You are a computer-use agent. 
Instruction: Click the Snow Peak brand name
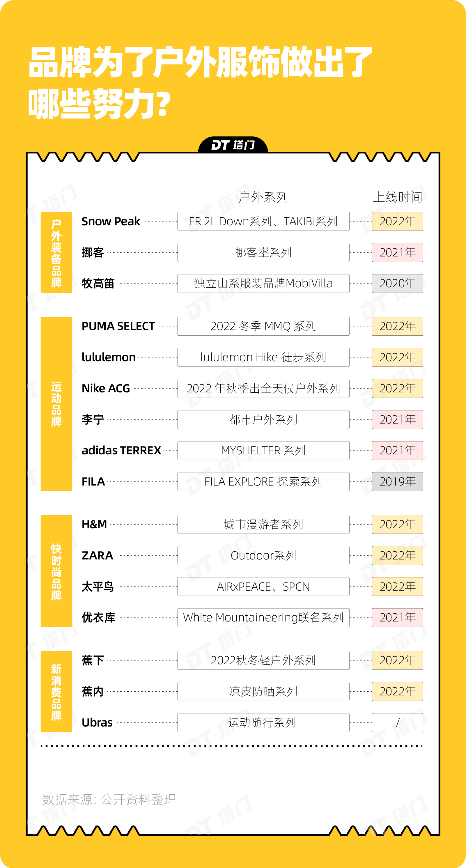(111, 222)
